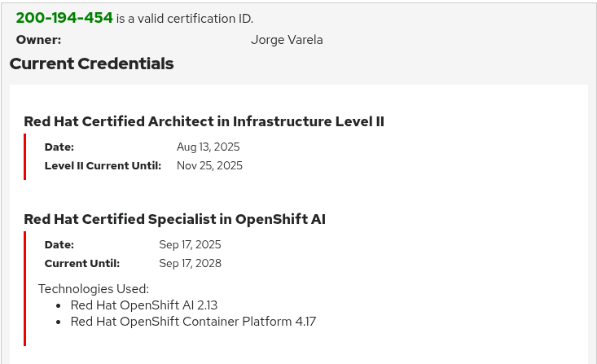This screenshot has width=597, height=364.
Task: Click the Technologies Used label
Action: (x=94, y=289)
